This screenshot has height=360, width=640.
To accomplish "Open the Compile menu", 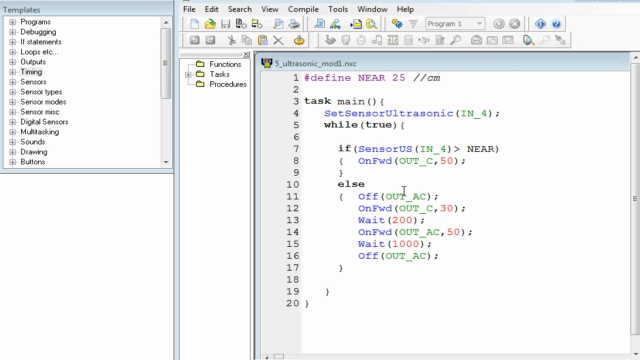I will coord(303,9).
